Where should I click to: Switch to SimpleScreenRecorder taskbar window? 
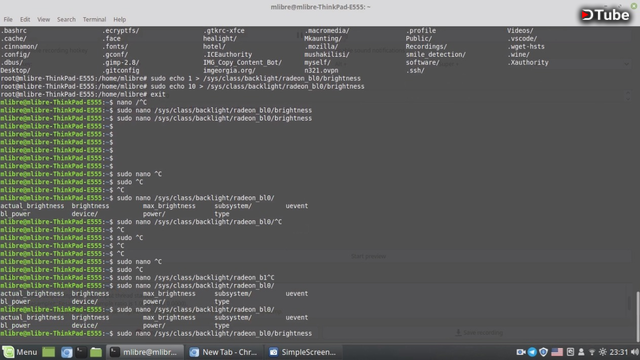tap(302, 352)
